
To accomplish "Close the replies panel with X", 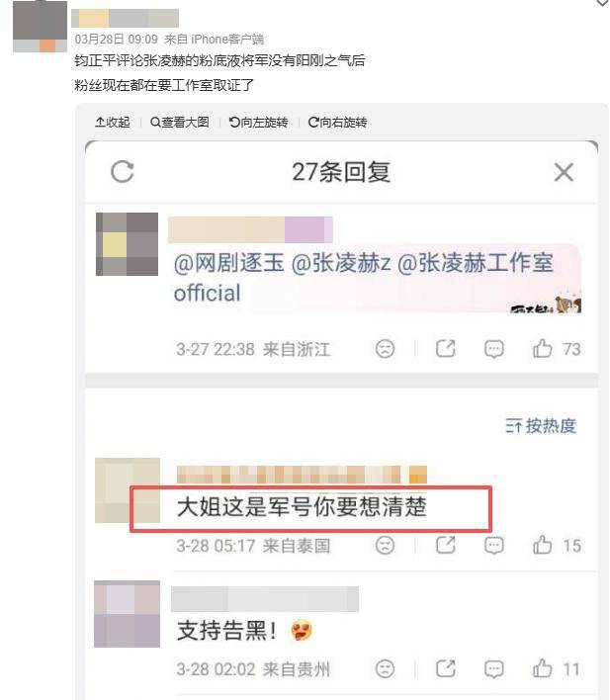I will pos(564,172).
